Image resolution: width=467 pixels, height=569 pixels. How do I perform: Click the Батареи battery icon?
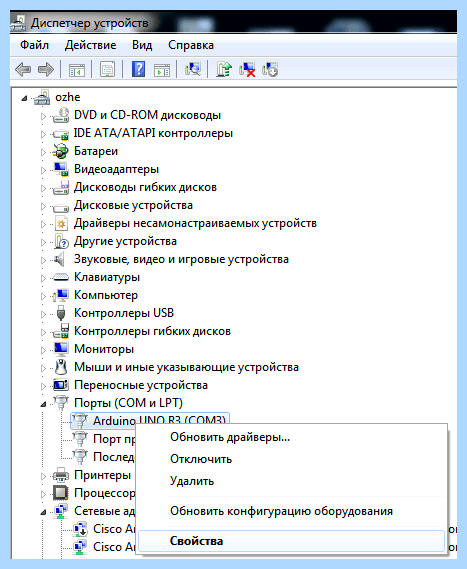61,151
